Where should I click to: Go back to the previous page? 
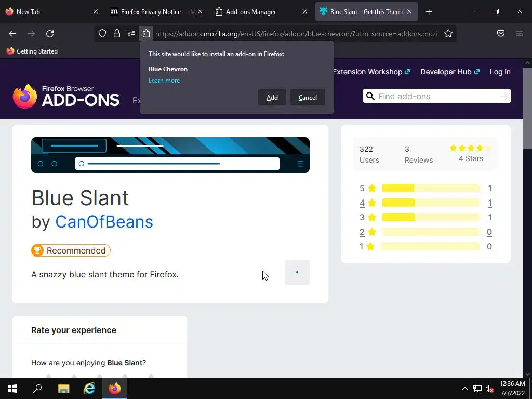click(x=12, y=34)
